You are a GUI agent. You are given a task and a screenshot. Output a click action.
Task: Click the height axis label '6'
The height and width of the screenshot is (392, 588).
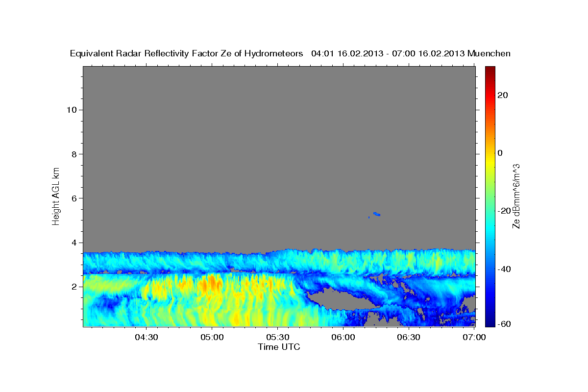coord(73,198)
